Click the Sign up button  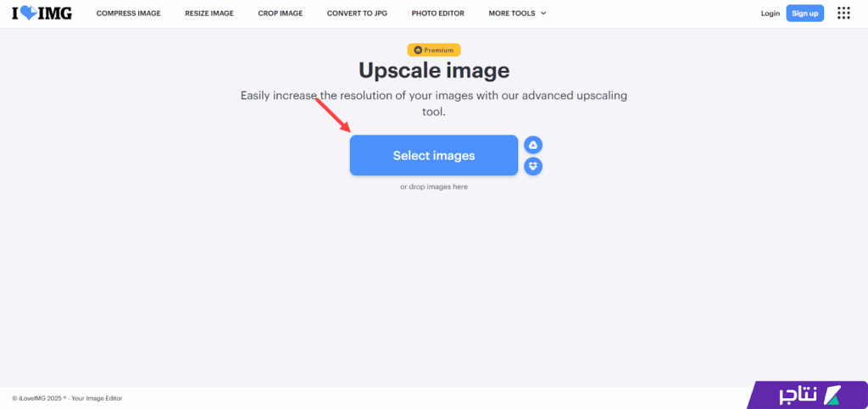click(x=804, y=14)
